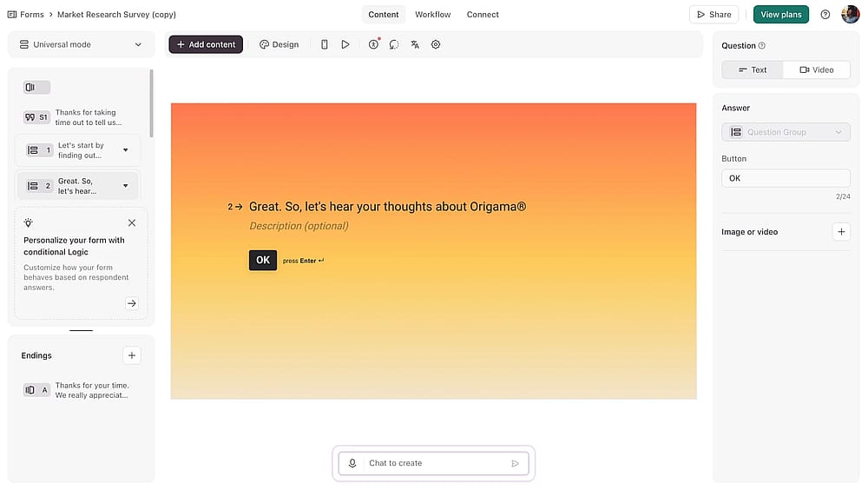The width and height of the screenshot is (868, 490).
Task: Open the mobile preview icon in toolbar
Action: [325, 44]
